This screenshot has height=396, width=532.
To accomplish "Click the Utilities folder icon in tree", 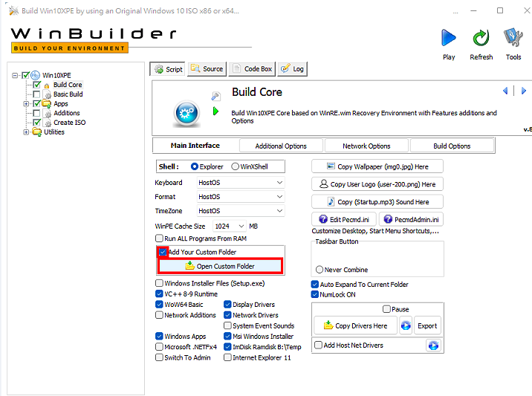I will tap(36, 132).
